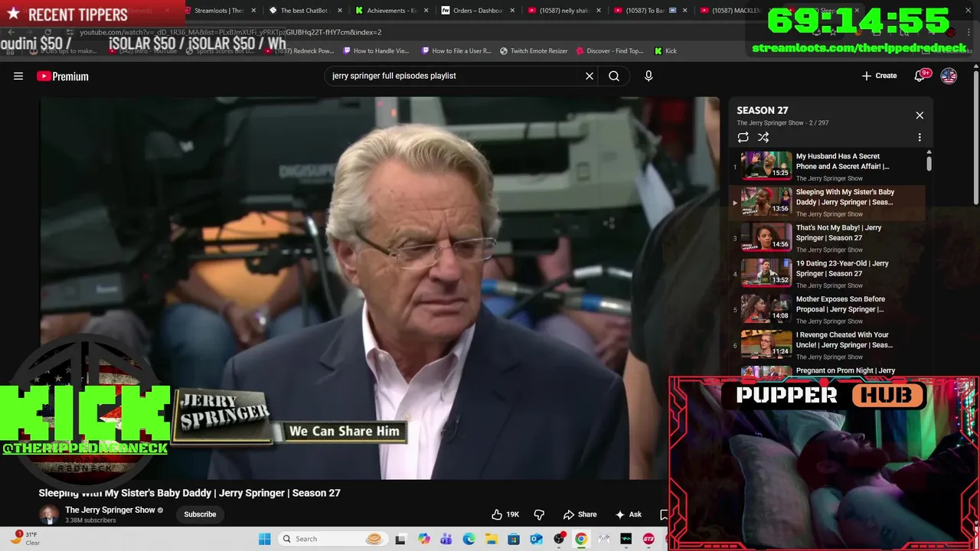Screen dimensions: 980x551
Task: Open Google Chrome from the taskbar
Action: pos(581,540)
